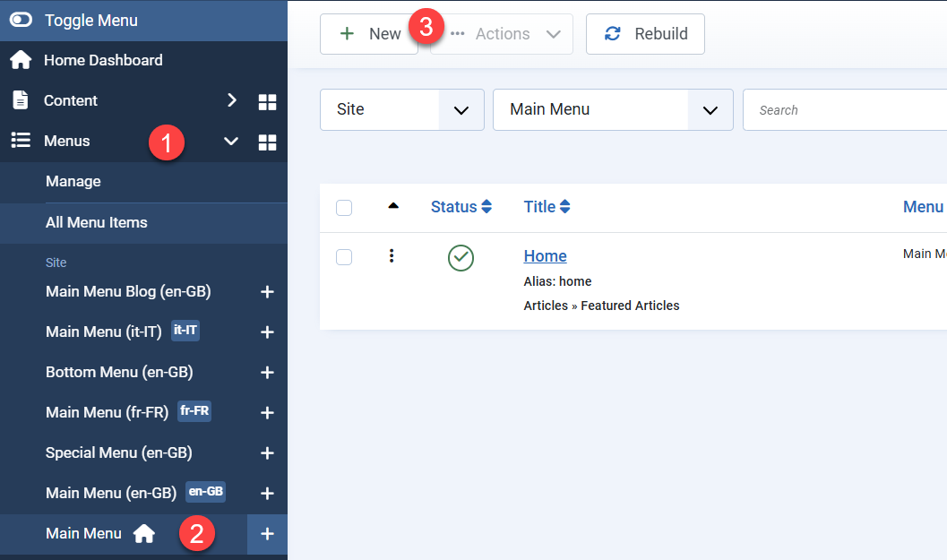947x560 pixels.
Task: Open the Manage menu entry
Action: coord(73,181)
